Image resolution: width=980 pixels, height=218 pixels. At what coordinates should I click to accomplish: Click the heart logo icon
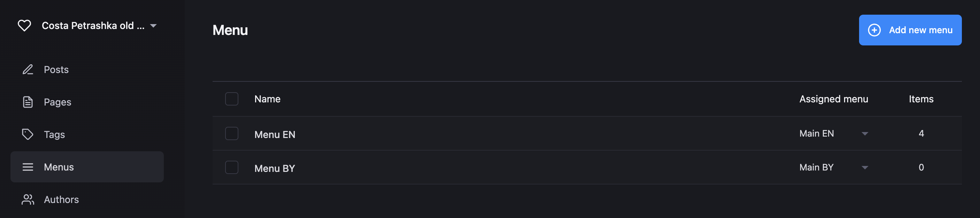click(24, 26)
